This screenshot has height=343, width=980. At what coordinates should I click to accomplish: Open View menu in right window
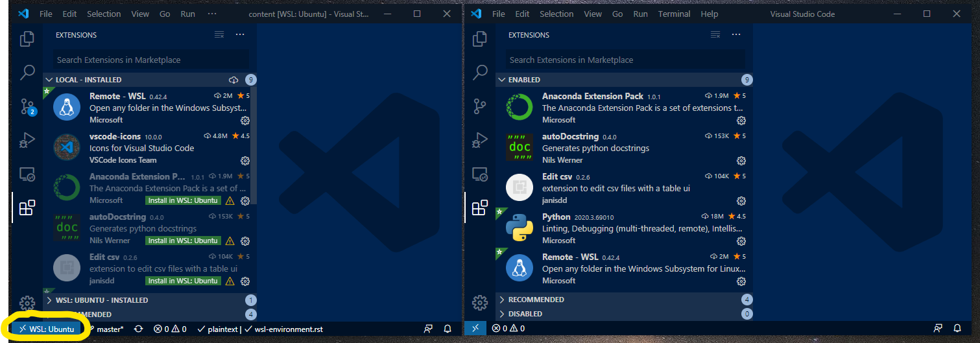coord(593,14)
